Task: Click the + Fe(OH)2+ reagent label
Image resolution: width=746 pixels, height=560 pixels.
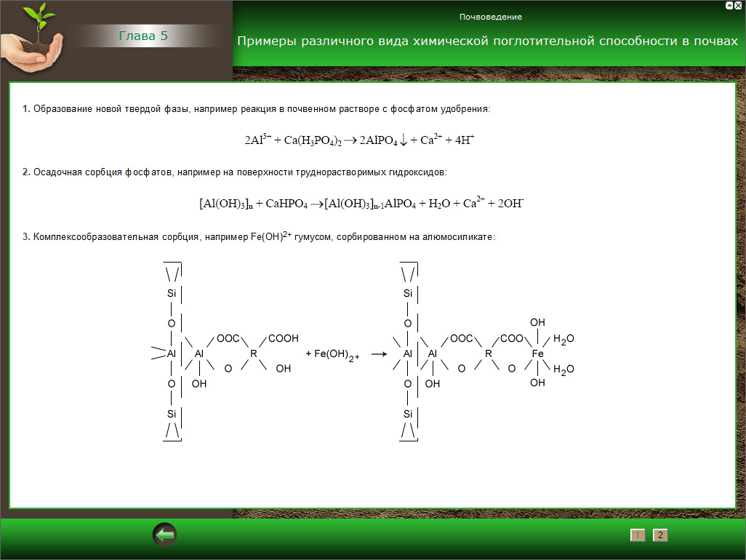Action: (x=332, y=354)
